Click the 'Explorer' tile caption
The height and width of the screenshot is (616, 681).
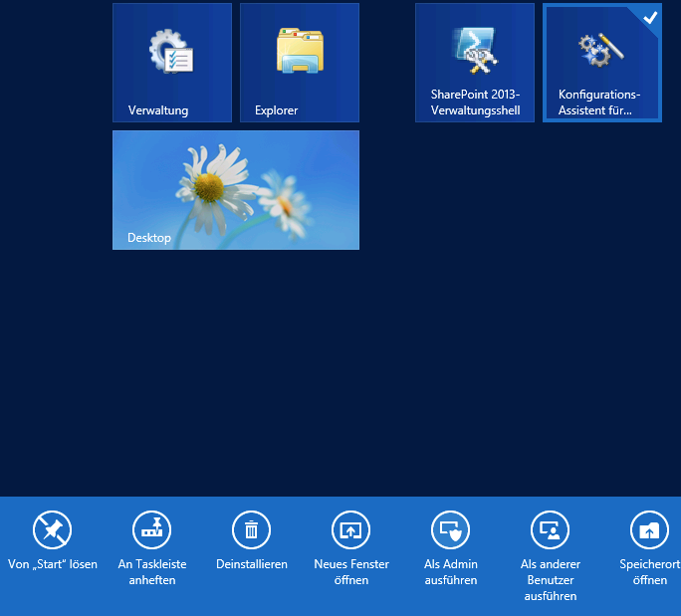coord(276,110)
